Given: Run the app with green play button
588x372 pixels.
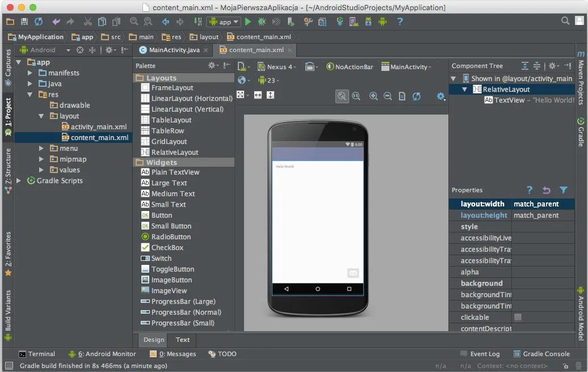Looking at the screenshot, I should (x=248, y=22).
